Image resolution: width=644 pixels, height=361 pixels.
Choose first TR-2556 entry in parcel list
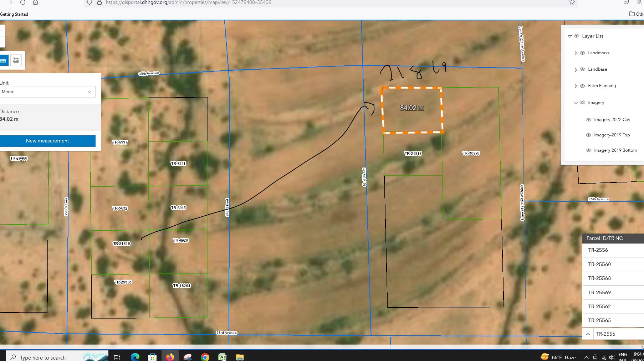point(613,250)
